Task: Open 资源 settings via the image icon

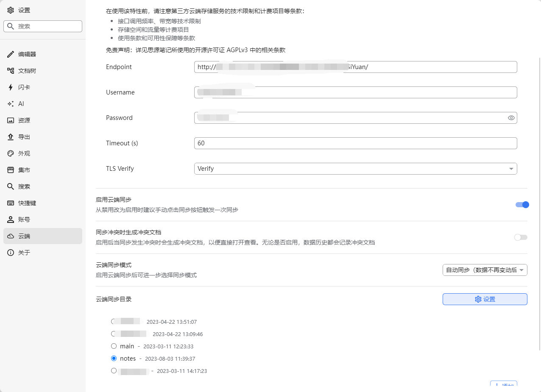Action: [11, 120]
